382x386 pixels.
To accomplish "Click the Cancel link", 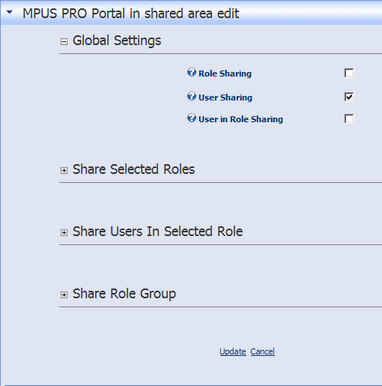I will click(x=263, y=352).
